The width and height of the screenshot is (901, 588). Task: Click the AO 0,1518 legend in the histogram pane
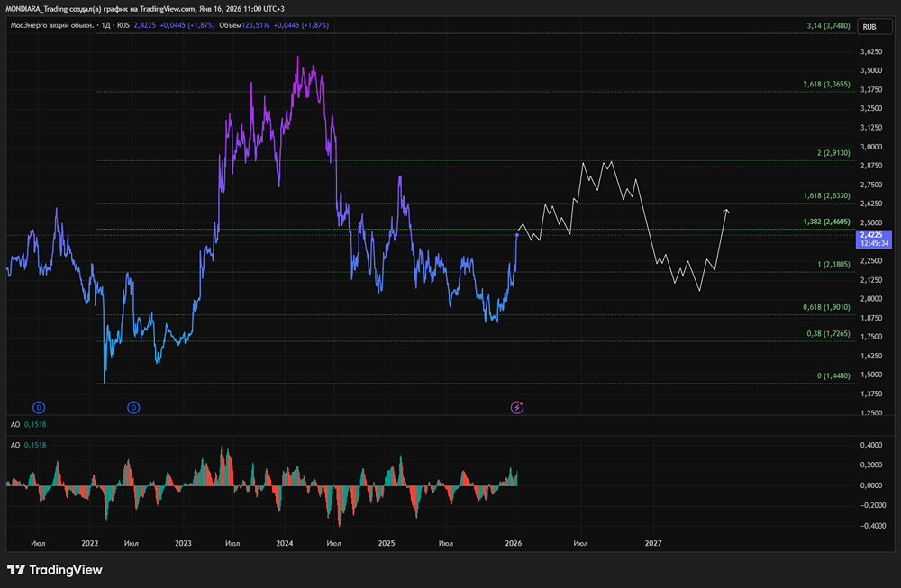(x=28, y=445)
